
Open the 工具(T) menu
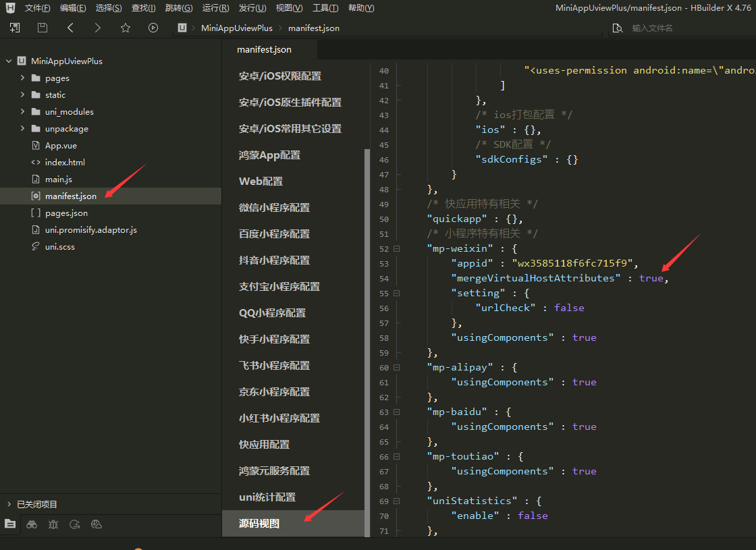point(325,7)
